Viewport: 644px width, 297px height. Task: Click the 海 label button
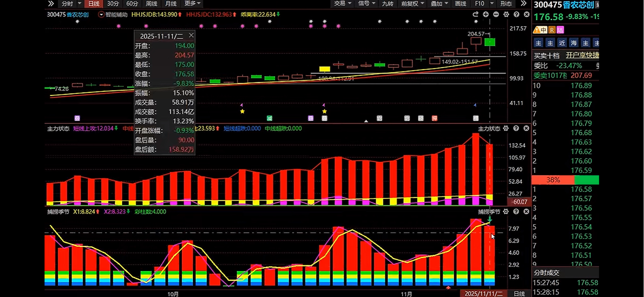[x=574, y=43]
